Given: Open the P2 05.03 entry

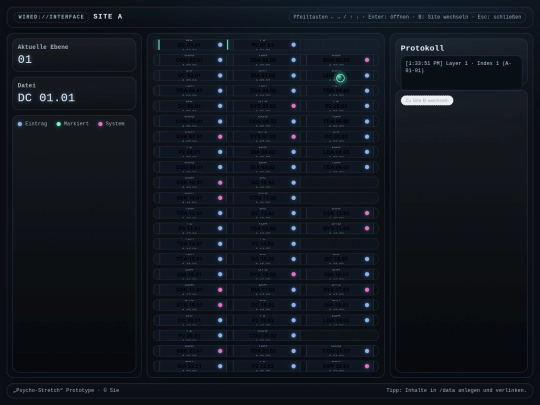Looking at the screenshot, I should pos(340,106).
